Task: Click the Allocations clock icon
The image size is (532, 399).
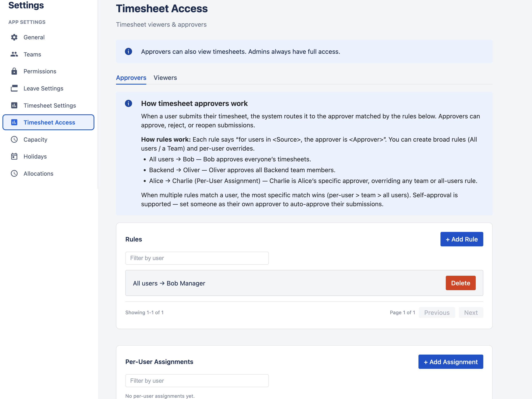Action: pyautogui.click(x=14, y=173)
